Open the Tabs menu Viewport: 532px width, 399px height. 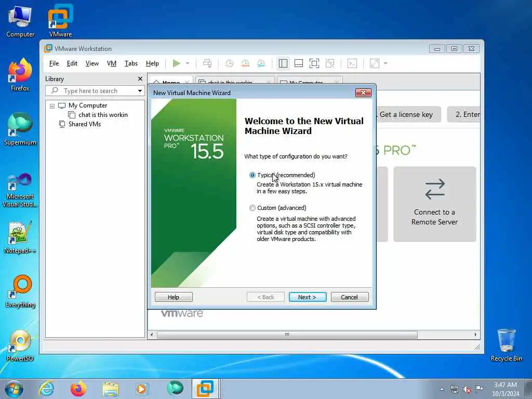(x=131, y=63)
